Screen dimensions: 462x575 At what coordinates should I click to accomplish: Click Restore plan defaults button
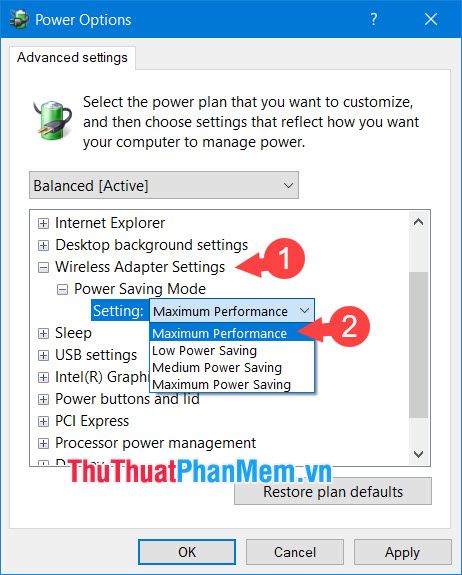tap(333, 492)
